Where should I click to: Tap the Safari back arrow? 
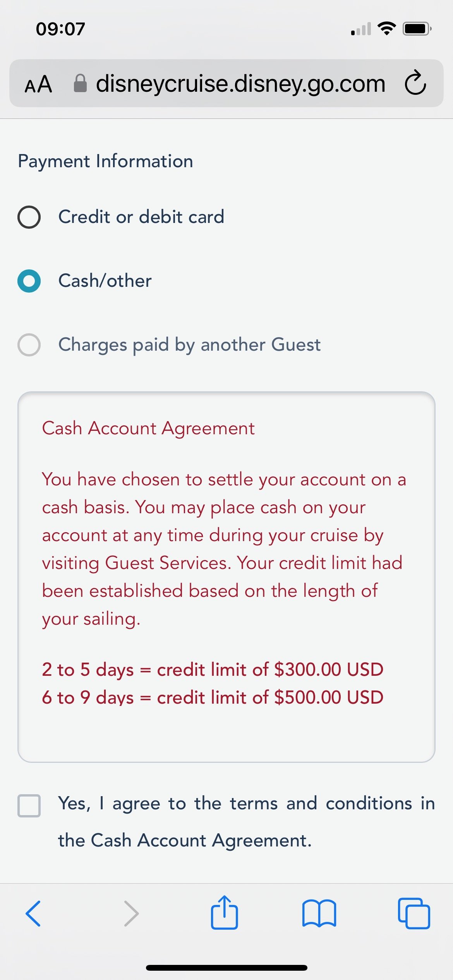point(33,913)
